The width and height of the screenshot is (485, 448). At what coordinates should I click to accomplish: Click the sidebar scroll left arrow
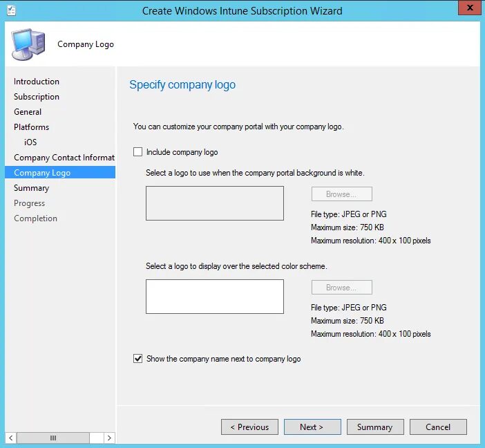click(x=11, y=438)
